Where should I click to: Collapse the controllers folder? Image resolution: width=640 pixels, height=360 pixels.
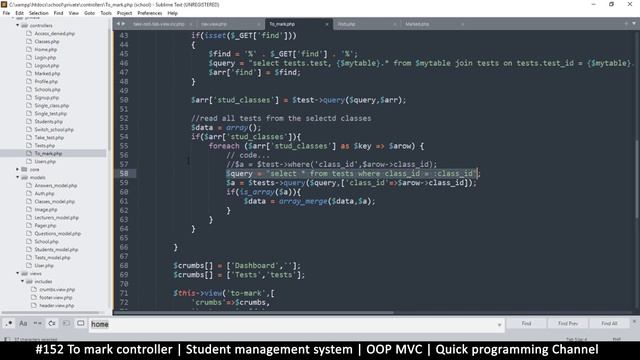coord(18,25)
